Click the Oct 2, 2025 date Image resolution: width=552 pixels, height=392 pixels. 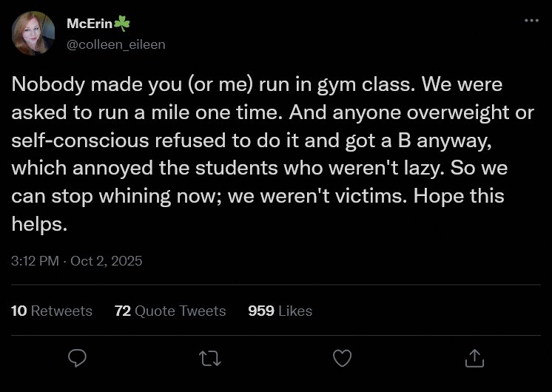point(106,261)
